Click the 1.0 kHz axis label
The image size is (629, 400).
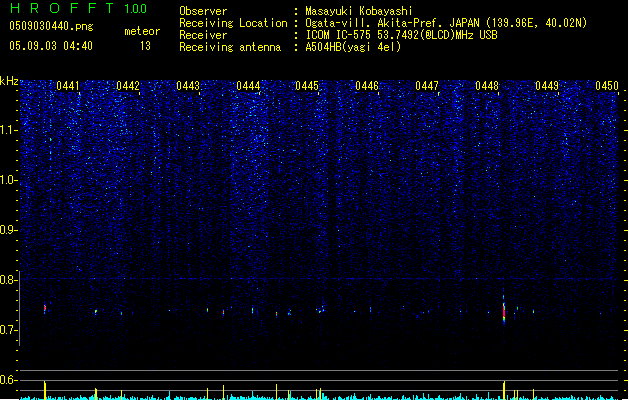coord(9,180)
